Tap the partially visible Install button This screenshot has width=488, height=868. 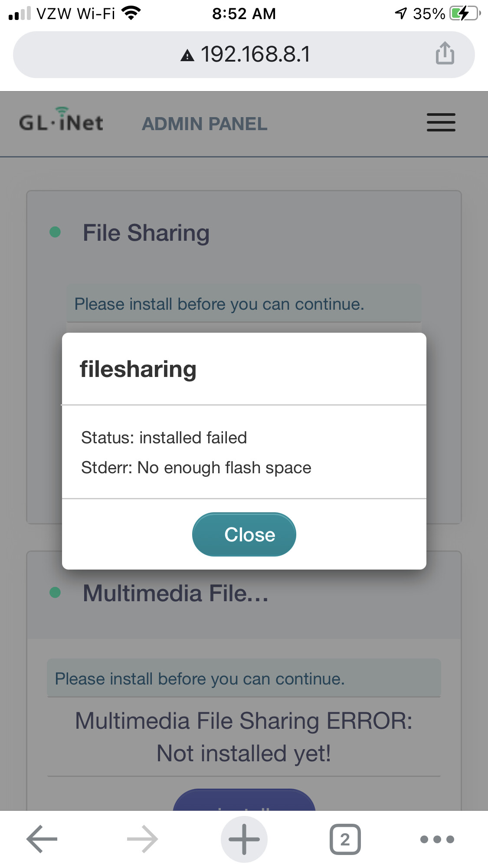(244, 801)
